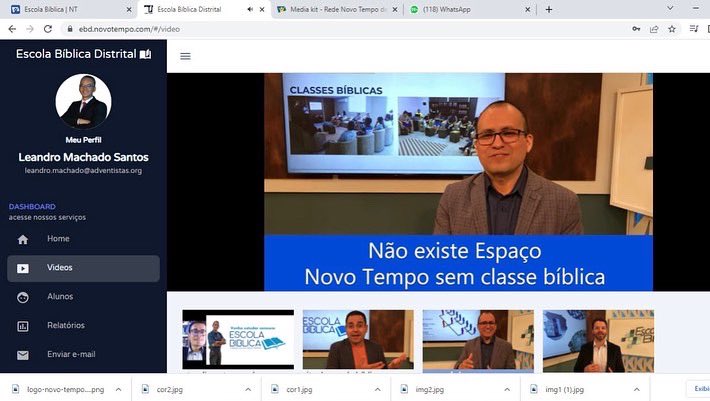The height and width of the screenshot is (401, 710).
Task: Close the Escola Bíblica Distrital tab
Action: pos(262,9)
